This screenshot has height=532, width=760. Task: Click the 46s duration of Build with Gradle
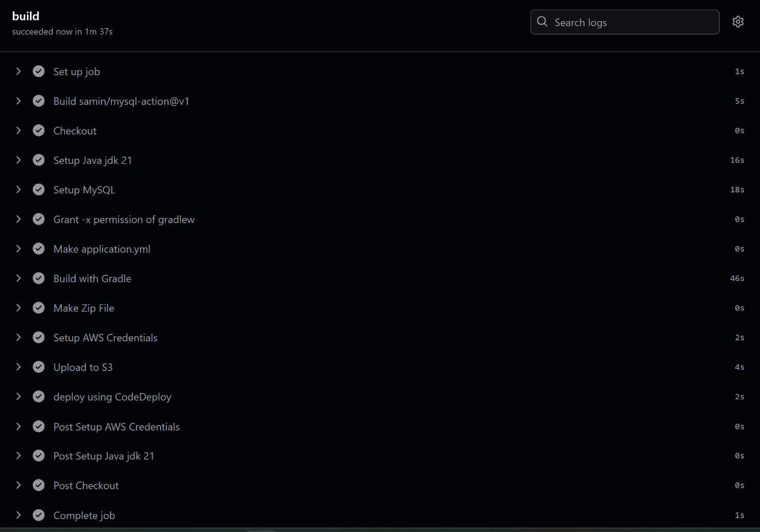click(737, 279)
